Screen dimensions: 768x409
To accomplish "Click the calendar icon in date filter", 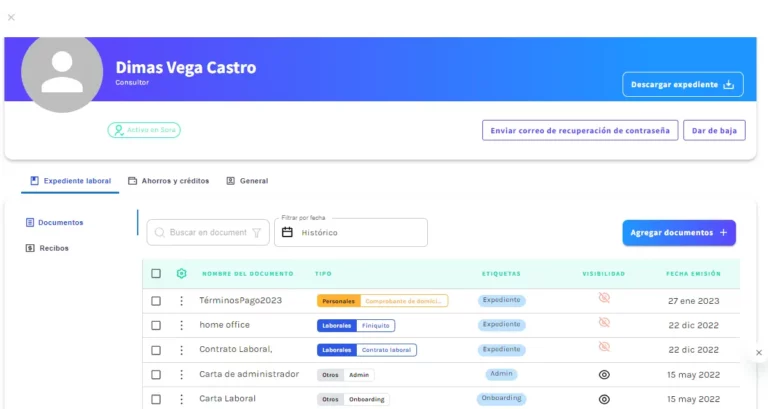I will (x=288, y=232).
